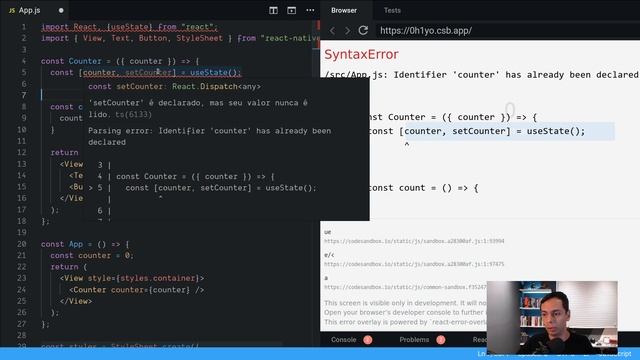Viewport: 640px width, 360px height.
Task: Go back in the preview browser
Action: (x=332, y=31)
